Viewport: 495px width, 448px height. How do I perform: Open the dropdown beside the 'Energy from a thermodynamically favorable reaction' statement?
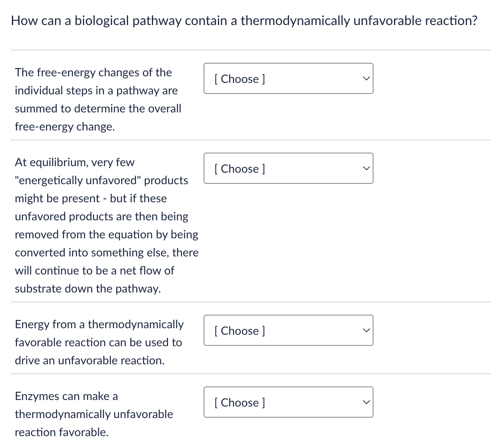(x=288, y=330)
